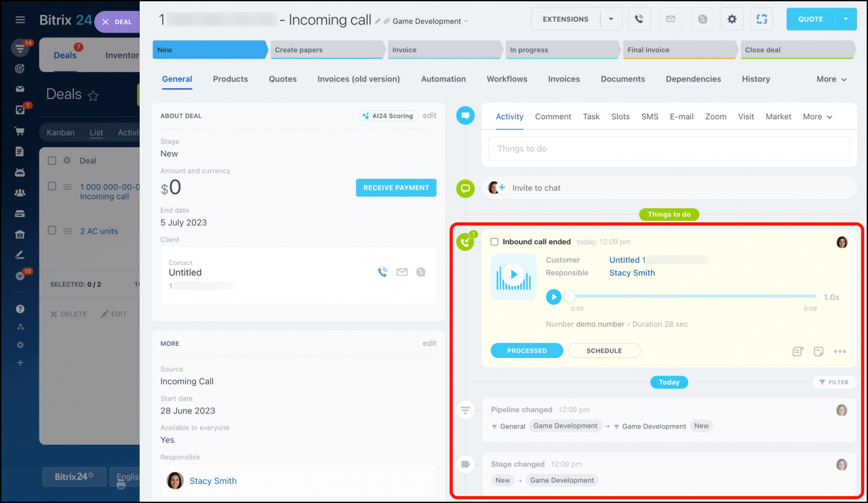Close the deal panel with DEAL tab
This screenshot has width=868, height=503.
tap(117, 22)
